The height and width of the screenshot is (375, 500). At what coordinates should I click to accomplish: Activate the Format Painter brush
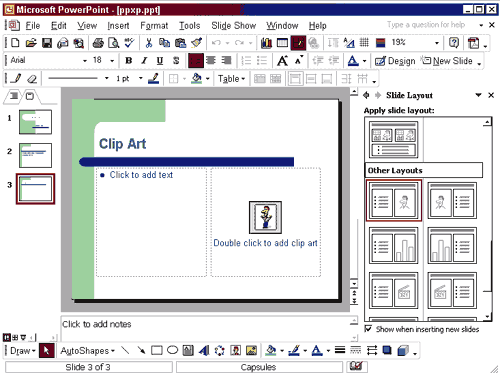[197, 43]
